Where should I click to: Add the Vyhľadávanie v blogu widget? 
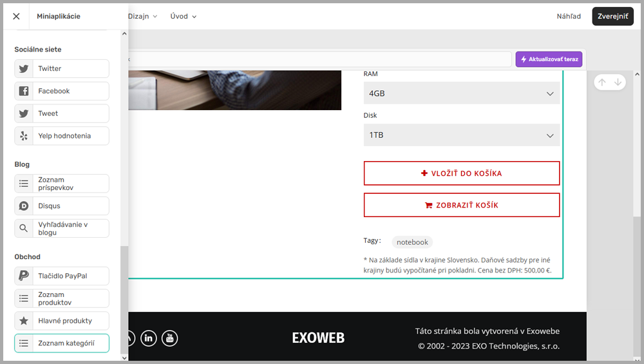(62, 229)
